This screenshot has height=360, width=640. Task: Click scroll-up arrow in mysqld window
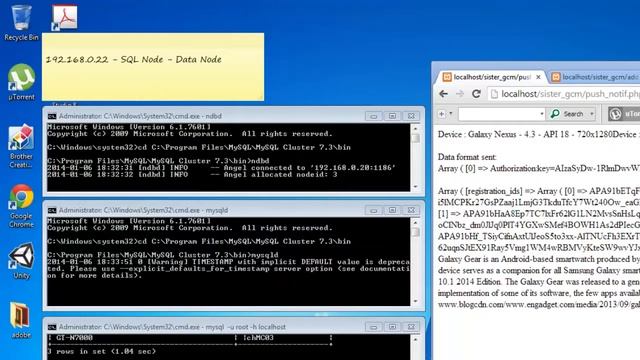point(416,222)
